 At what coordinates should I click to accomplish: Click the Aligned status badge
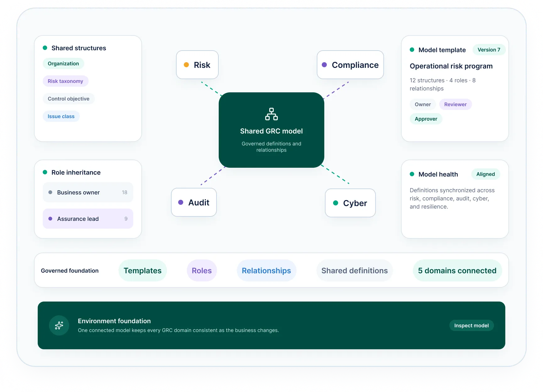[485, 174]
